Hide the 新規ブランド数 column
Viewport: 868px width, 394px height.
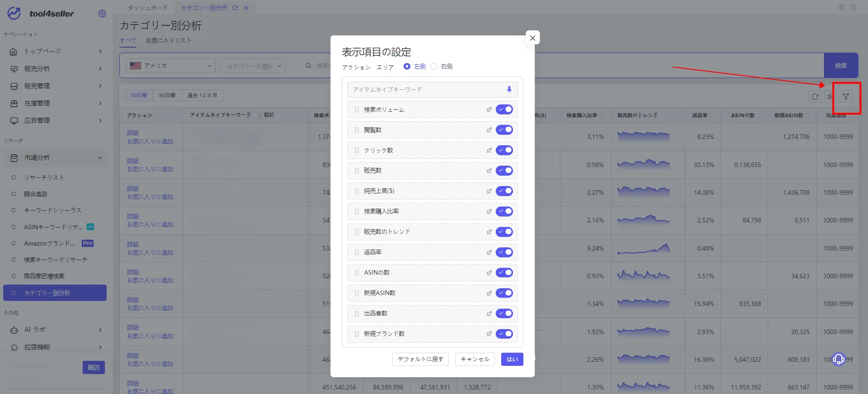504,334
